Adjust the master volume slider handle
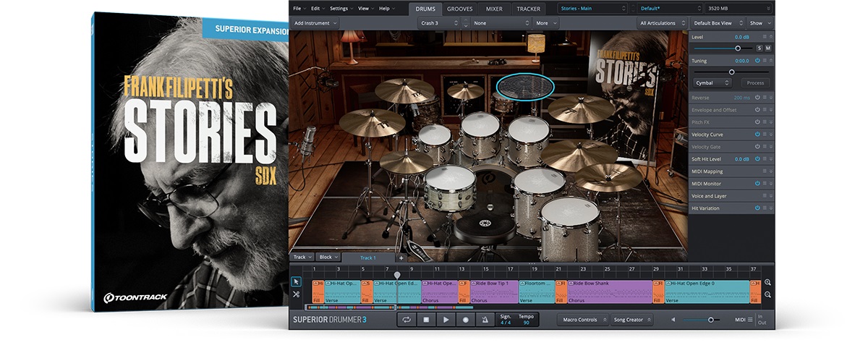The height and width of the screenshot is (353, 868). coord(710,320)
